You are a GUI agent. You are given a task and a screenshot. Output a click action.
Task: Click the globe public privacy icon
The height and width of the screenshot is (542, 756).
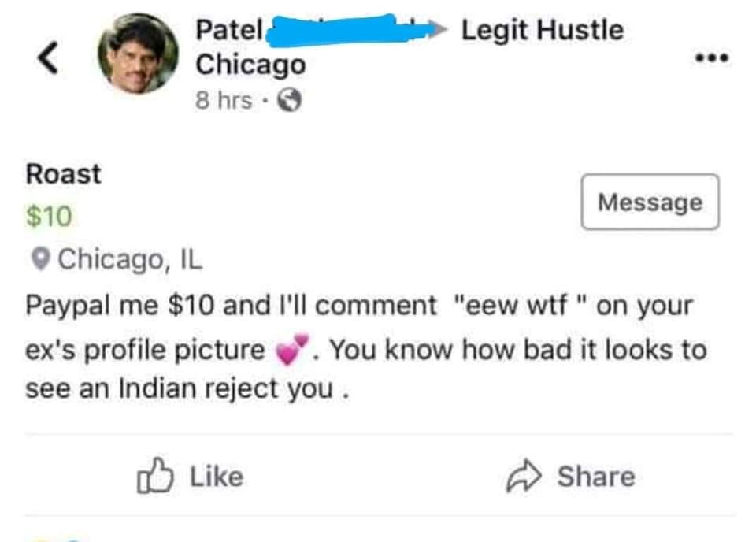click(291, 100)
